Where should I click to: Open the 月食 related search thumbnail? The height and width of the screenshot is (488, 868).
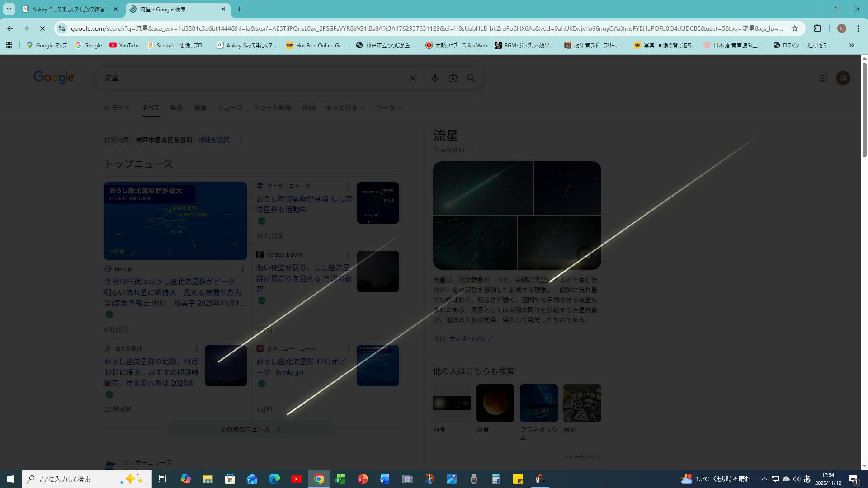click(495, 403)
